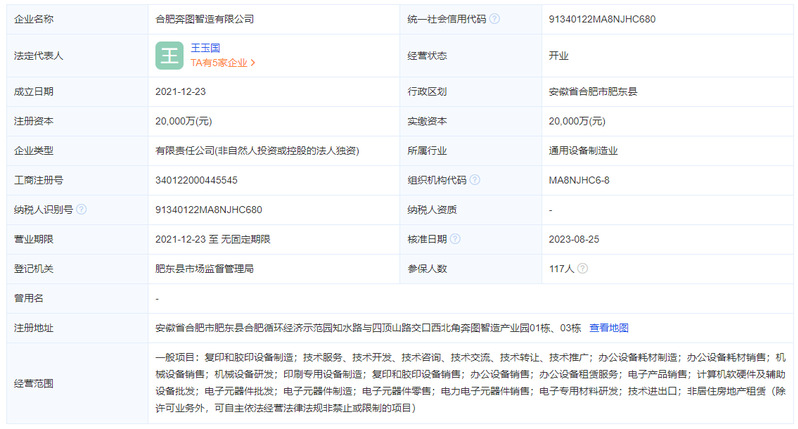798x429 pixels.
Task: Select business status value 开业
Action: (558, 56)
